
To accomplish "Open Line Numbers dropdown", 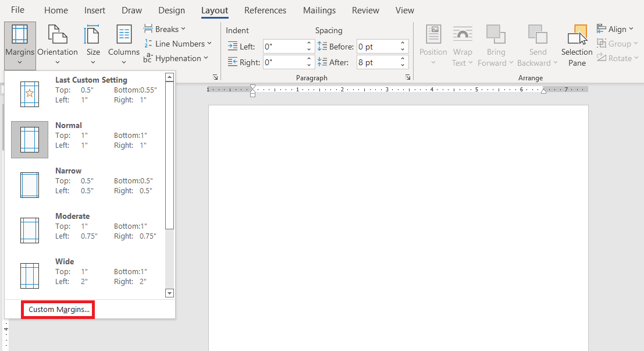I will pos(178,44).
